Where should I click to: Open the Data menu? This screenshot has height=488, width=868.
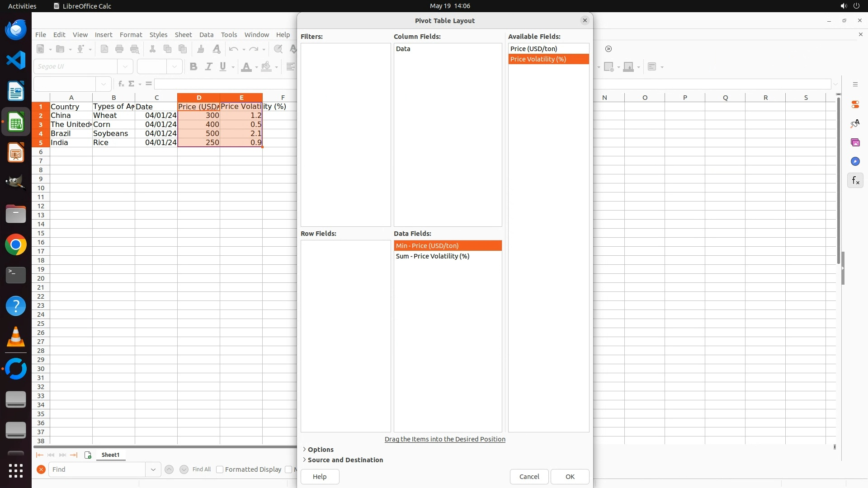pyautogui.click(x=206, y=35)
